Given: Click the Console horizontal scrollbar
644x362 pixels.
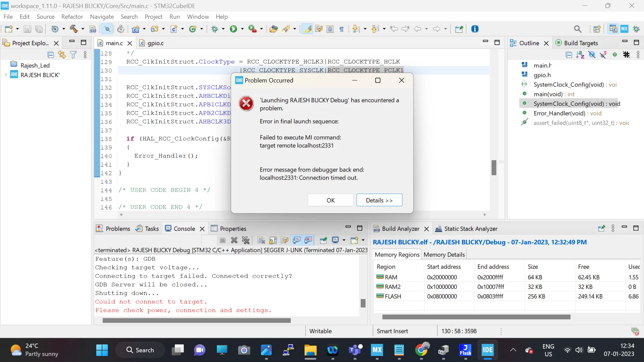Looking at the screenshot, I should click(197, 321).
